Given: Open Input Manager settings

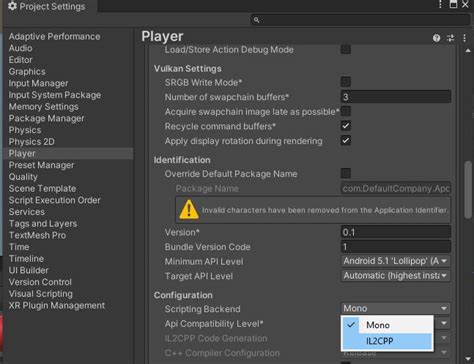Looking at the screenshot, I should (x=38, y=83).
